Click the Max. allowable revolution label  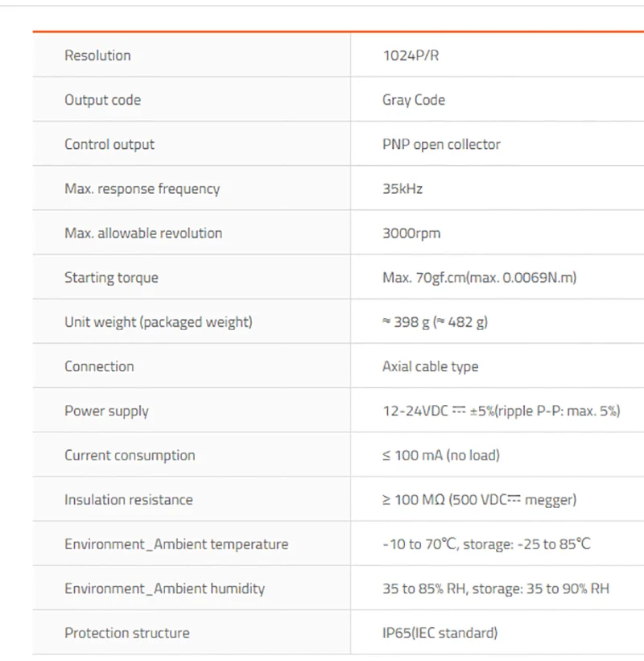click(x=143, y=233)
